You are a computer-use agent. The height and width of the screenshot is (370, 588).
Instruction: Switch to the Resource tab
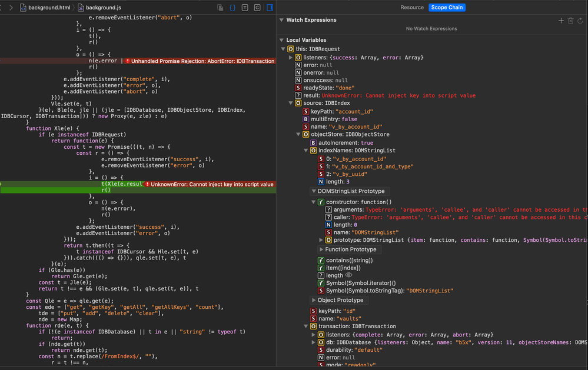(412, 8)
